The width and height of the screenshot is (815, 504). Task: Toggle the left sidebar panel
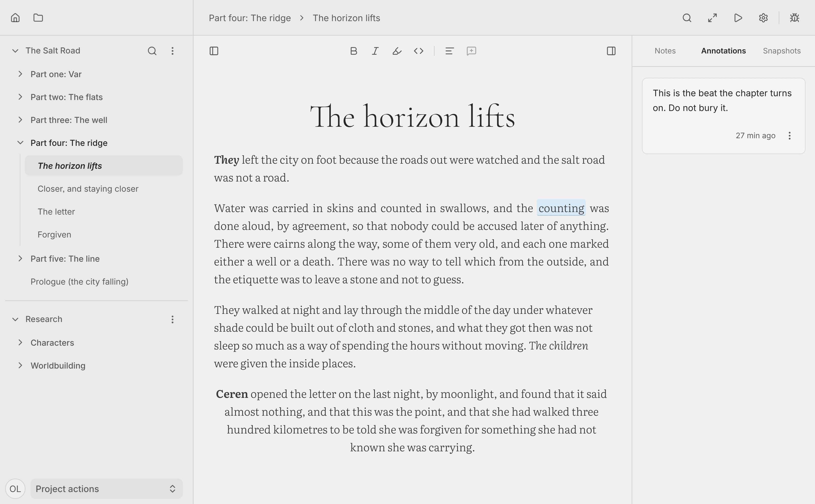point(214,51)
